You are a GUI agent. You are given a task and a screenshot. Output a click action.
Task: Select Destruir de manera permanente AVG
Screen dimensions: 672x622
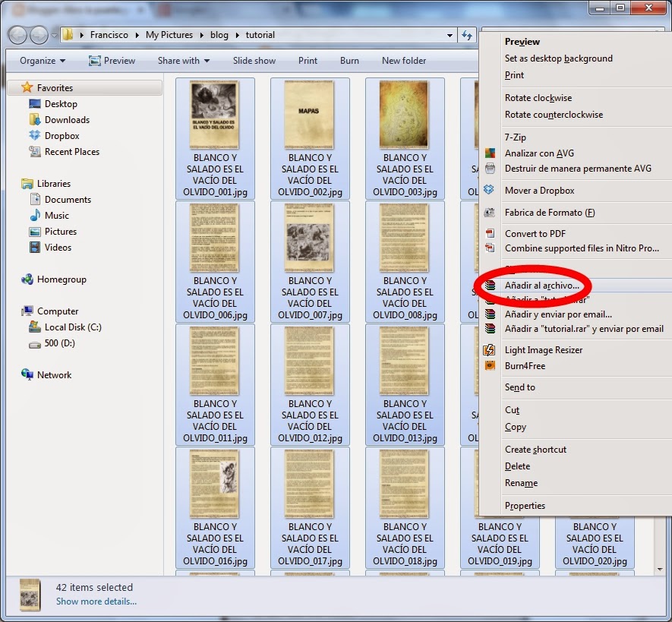(x=578, y=169)
